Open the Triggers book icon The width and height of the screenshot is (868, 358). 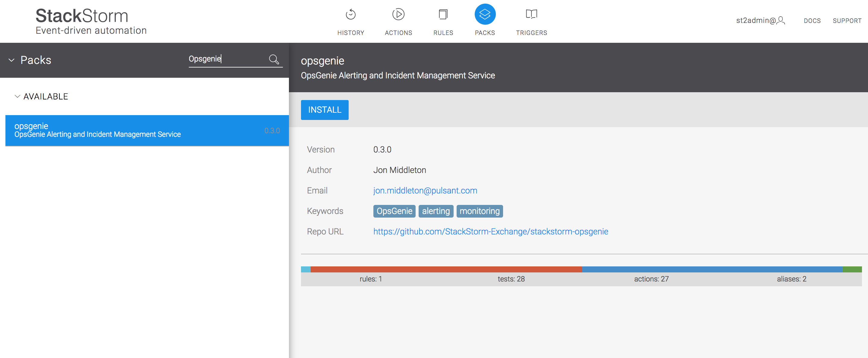coord(531,14)
